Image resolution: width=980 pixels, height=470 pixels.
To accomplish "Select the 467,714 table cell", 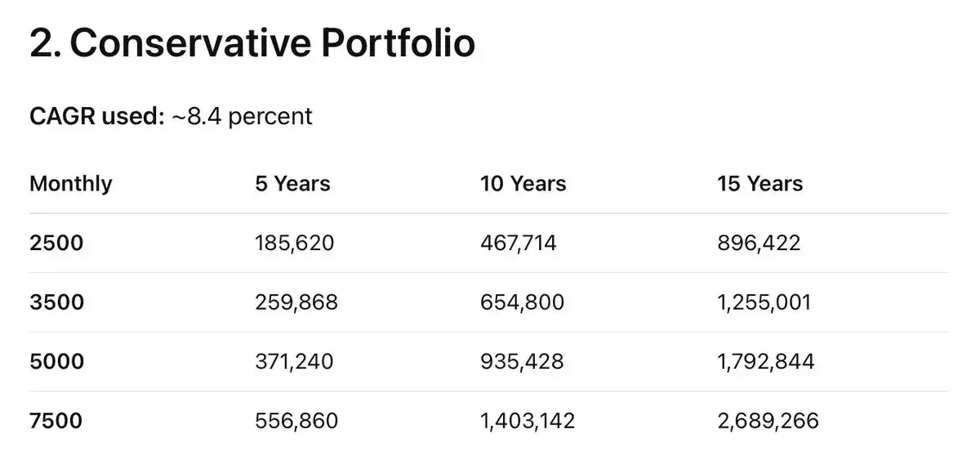I will pos(519,243).
